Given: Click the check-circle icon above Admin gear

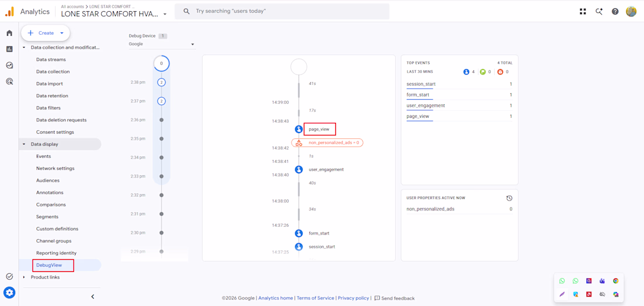Looking at the screenshot, I should coord(9,276).
